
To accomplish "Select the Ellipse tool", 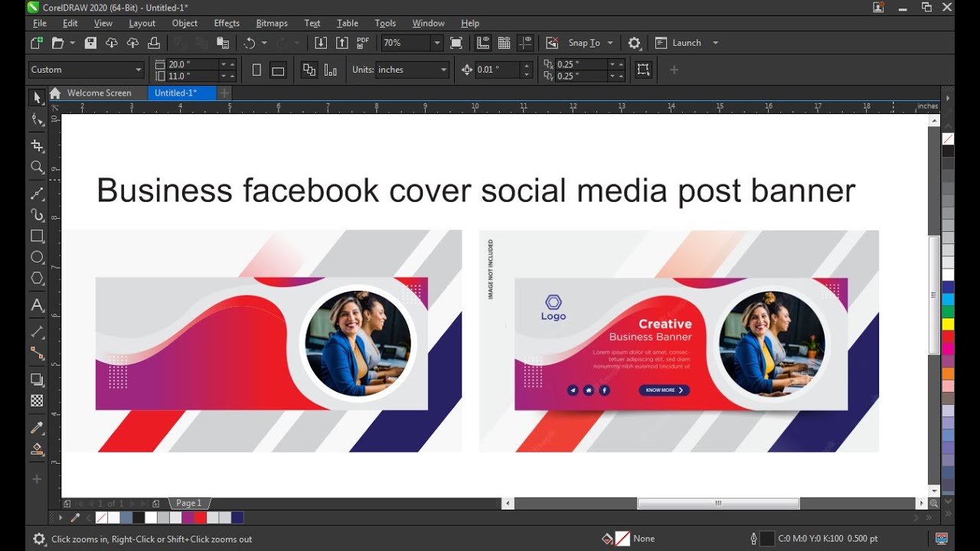I will click(37, 257).
